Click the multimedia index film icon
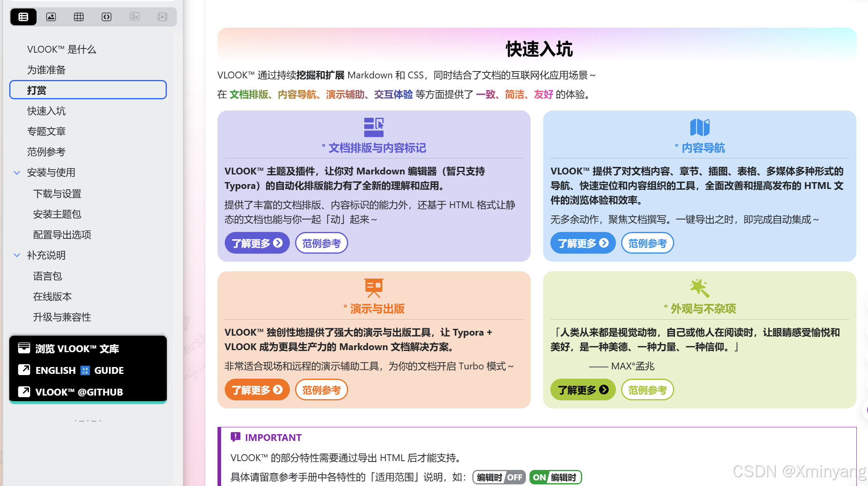The height and width of the screenshot is (486, 868). point(162,17)
